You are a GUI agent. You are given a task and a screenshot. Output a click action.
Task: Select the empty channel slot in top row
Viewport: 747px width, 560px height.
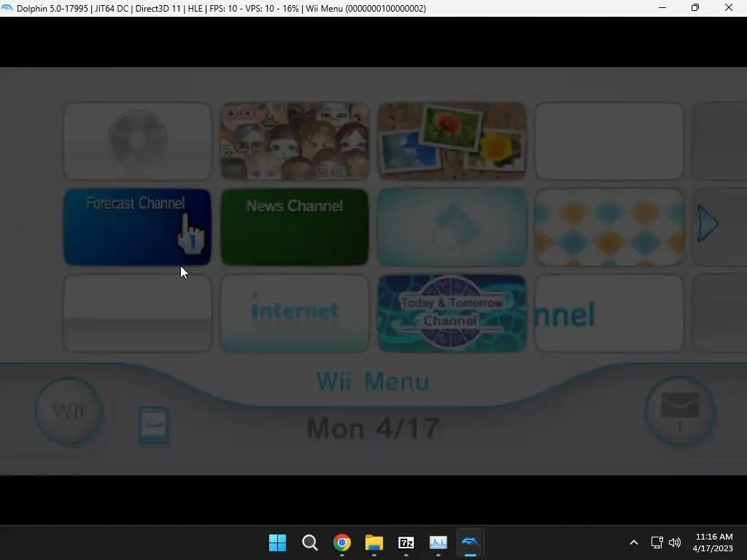tap(608, 141)
